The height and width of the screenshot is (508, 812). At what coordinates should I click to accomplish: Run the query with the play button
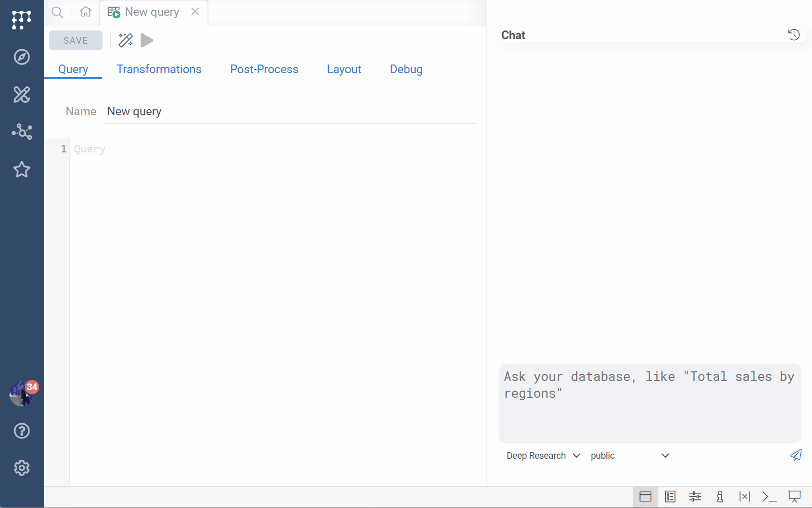click(x=147, y=40)
